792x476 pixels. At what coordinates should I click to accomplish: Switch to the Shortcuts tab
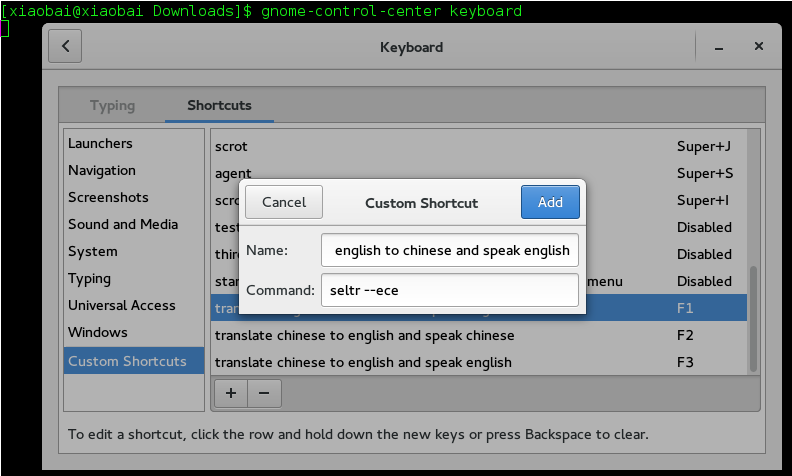[x=219, y=105]
